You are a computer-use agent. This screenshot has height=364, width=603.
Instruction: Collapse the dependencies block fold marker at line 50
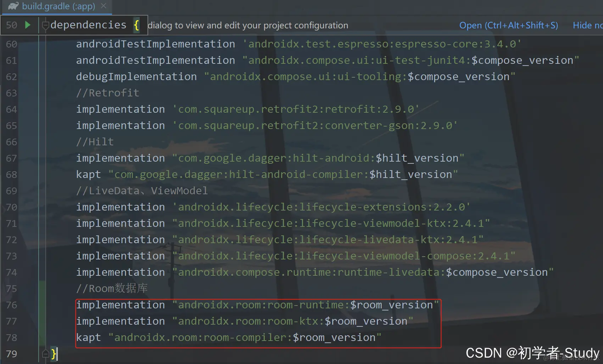click(x=45, y=25)
